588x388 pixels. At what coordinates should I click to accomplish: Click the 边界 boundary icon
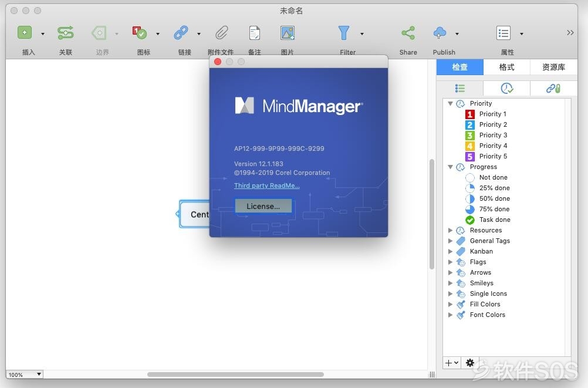99,33
